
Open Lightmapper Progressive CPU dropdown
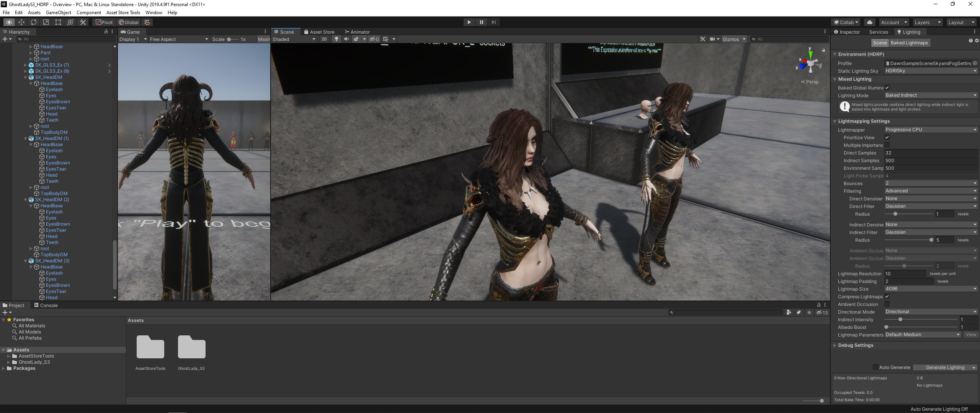click(x=931, y=130)
